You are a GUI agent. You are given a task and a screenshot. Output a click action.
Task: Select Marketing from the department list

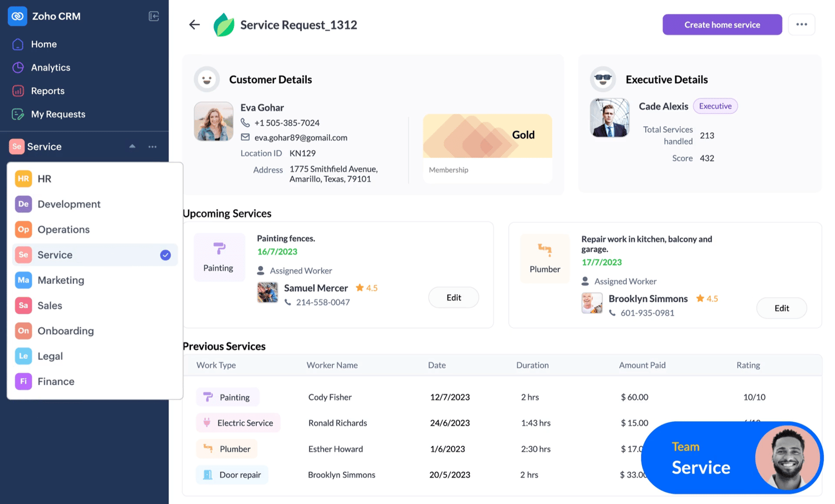tap(61, 280)
